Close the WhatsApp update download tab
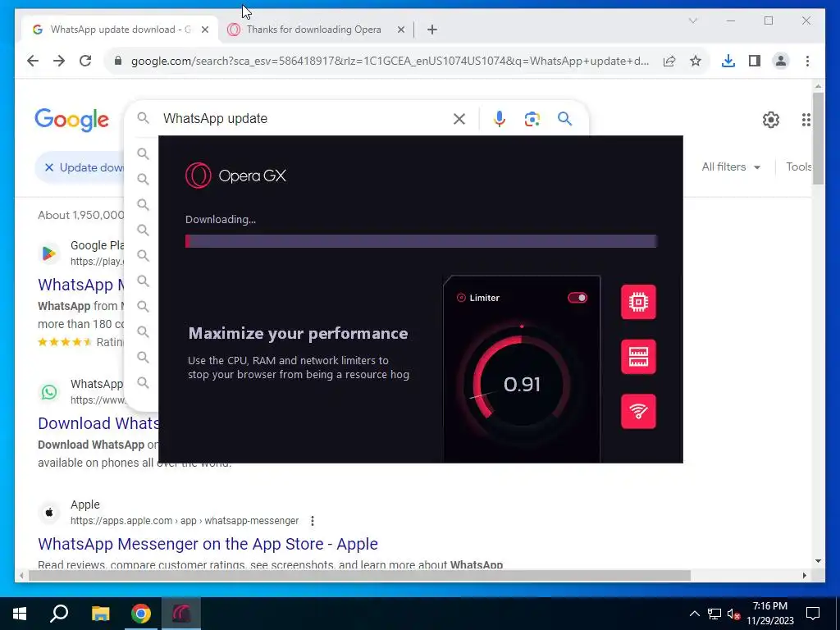 204,30
